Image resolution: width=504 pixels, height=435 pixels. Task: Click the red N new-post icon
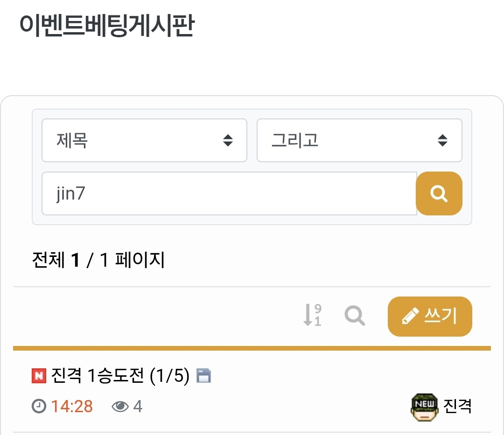point(39,375)
